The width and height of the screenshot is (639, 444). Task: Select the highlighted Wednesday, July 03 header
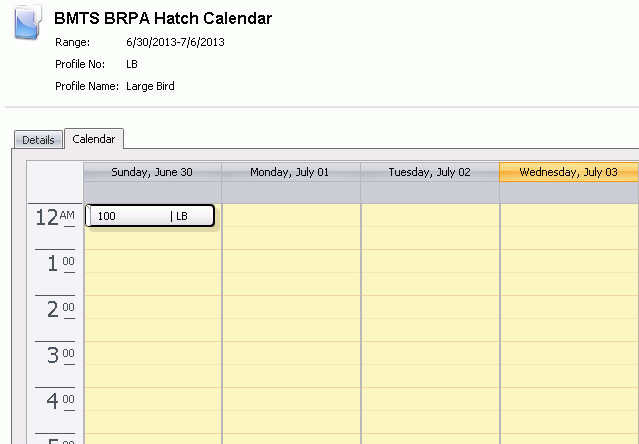point(569,172)
